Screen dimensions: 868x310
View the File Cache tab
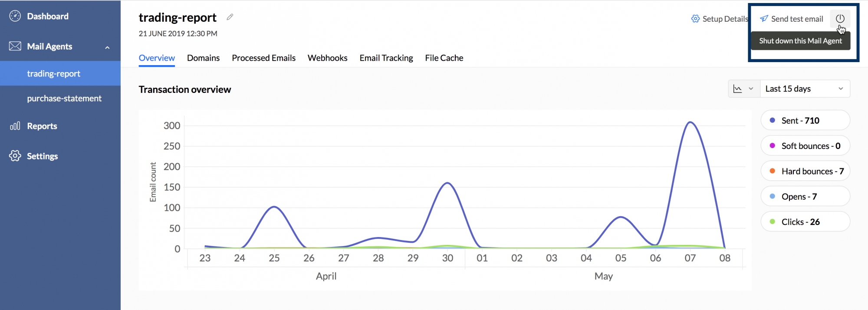[444, 58]
